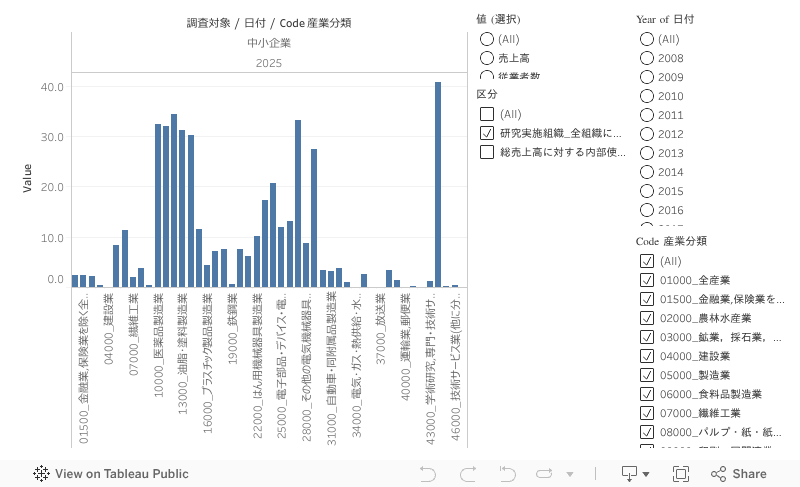The height and width of the screenshot is (487, 800).
Task: Uncheck 05000_製造業 checkbox
Action: click(646, 375)
